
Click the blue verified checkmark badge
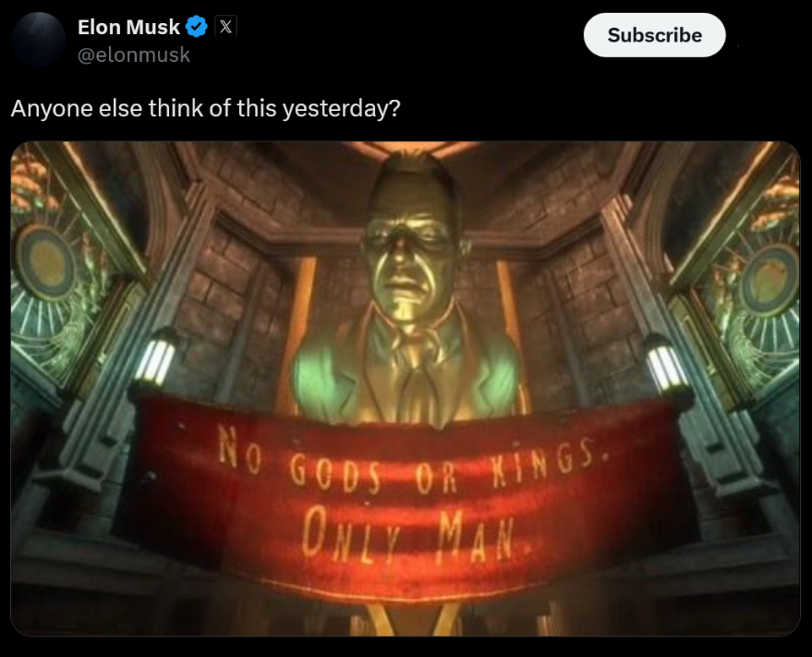pyautogui.click(x=196, y=27)
